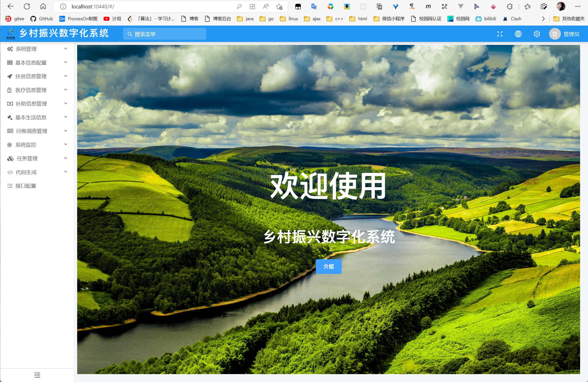The width and height of the screenshot is (588, 382).
Task: Show more bookmarks overflow arrow
Action: tap(543, 19)
